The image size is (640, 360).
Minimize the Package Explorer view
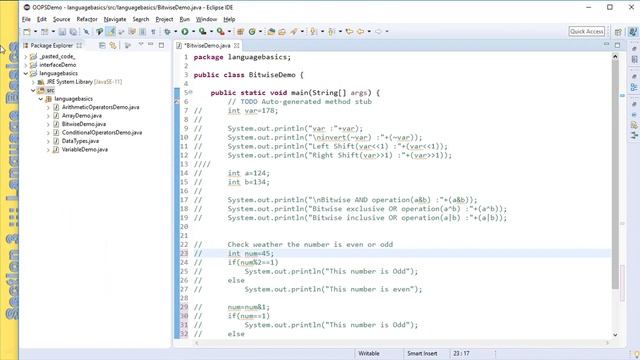[x=151, y=44]
